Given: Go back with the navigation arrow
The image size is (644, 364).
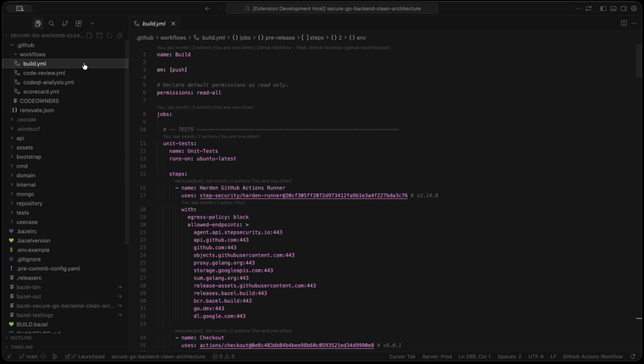Looking at the screenshot, I should point(208,8).
